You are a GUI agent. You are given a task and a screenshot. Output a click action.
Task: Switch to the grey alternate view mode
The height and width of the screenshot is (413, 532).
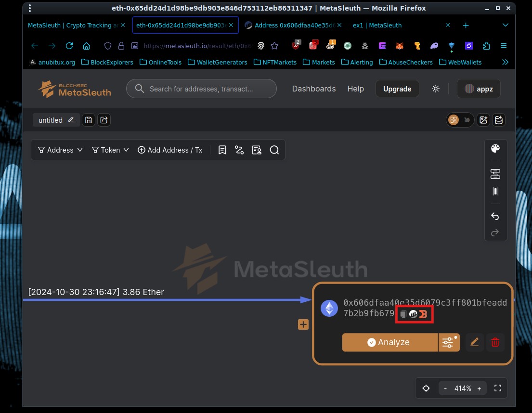[467, 120]
